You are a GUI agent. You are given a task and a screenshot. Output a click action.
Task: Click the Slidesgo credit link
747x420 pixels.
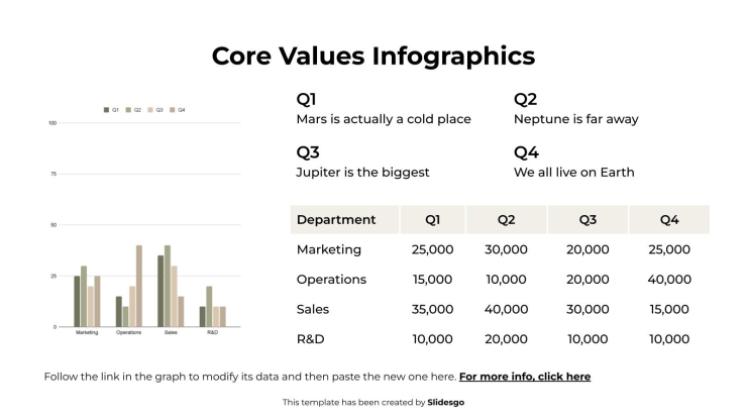(446, 402)
